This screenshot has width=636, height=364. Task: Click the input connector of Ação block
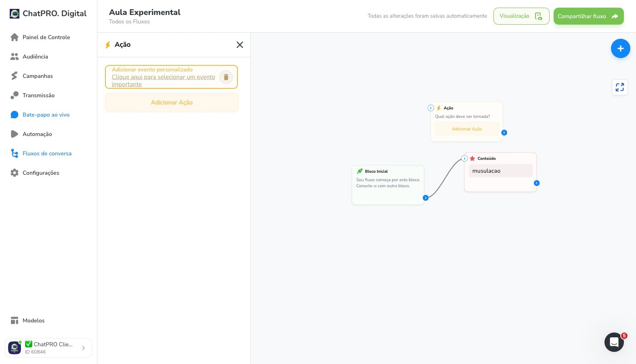click(431, 108)
